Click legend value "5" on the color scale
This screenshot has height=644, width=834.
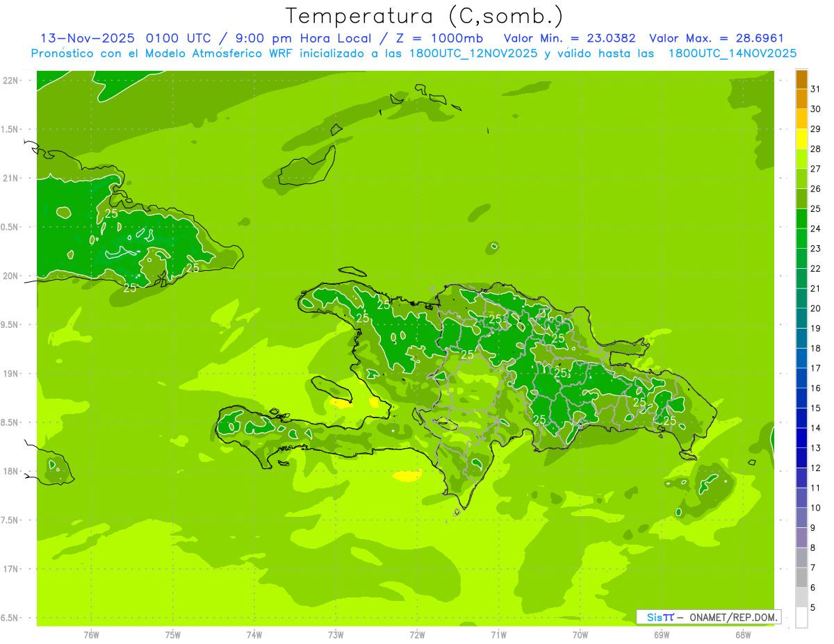813,607
